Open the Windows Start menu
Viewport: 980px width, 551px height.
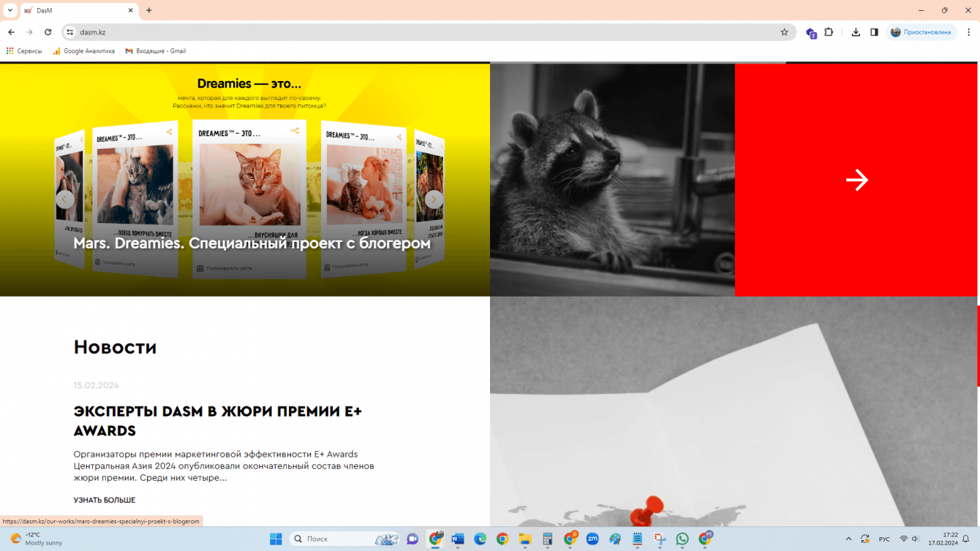pyautogui.click(x=276, y=539)
